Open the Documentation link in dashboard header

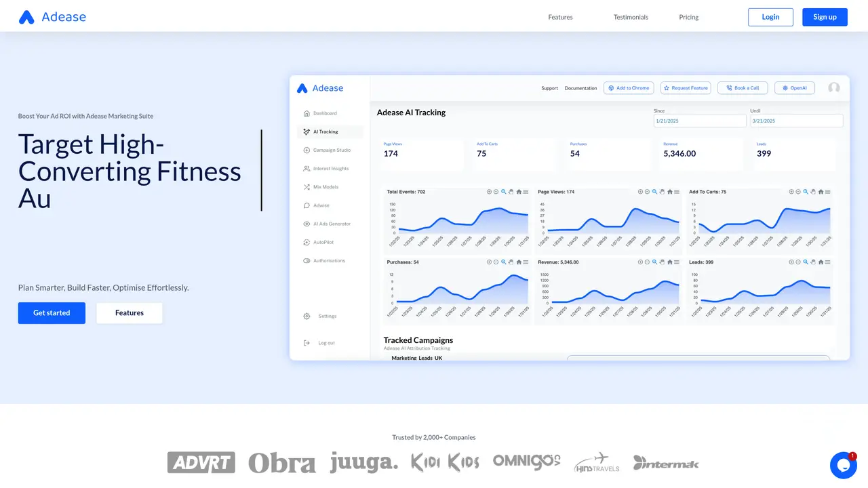581,88
